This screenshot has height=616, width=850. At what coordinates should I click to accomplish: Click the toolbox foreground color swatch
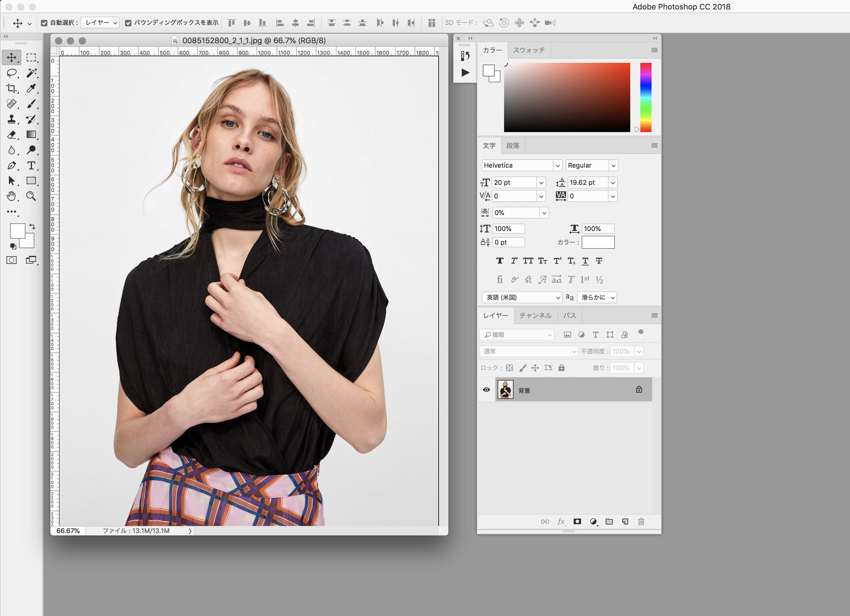point(17,231)
